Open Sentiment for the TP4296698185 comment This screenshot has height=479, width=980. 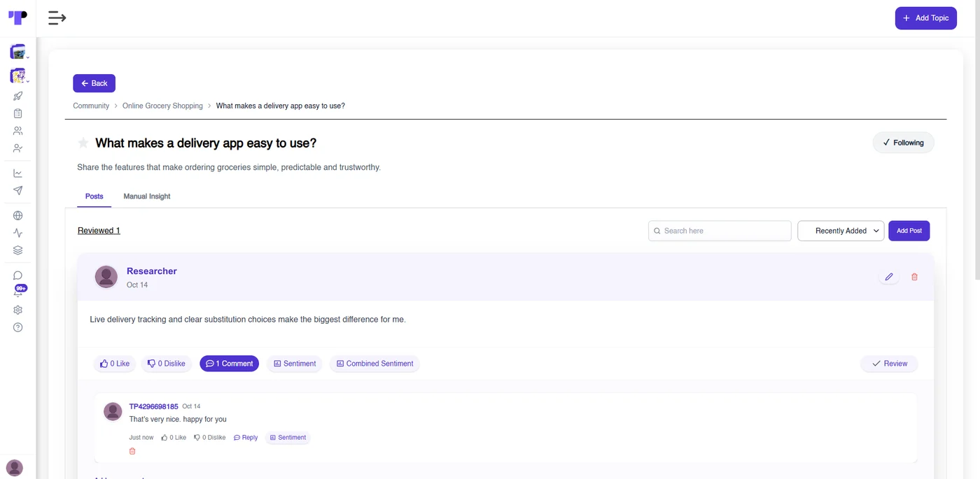[x=288, y=438]
